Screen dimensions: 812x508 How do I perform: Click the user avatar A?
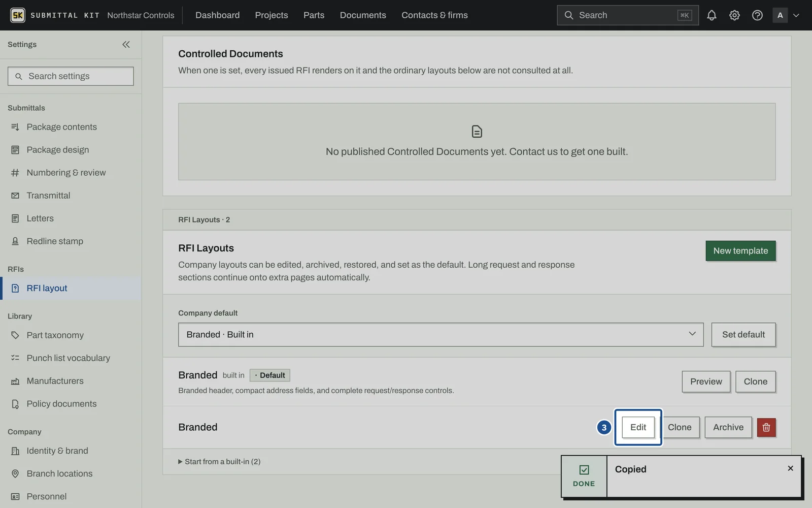pyautogui.click(x=780, y=15)
